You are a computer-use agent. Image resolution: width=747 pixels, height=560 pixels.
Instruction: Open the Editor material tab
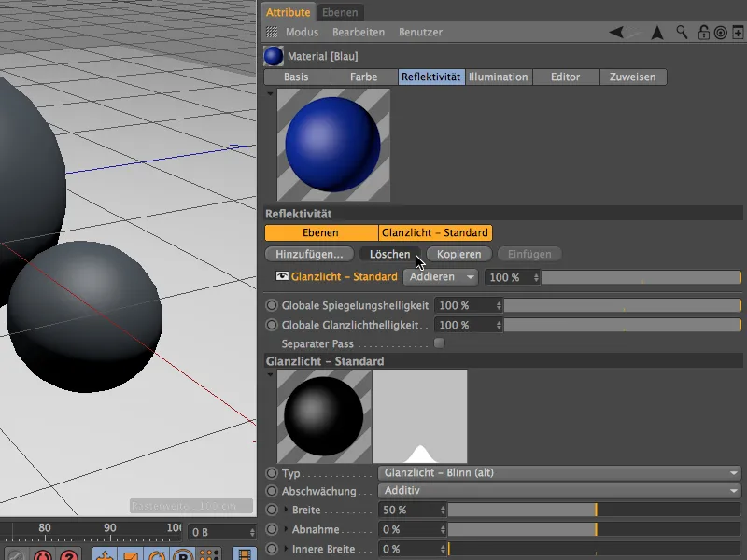click(566, 77)
